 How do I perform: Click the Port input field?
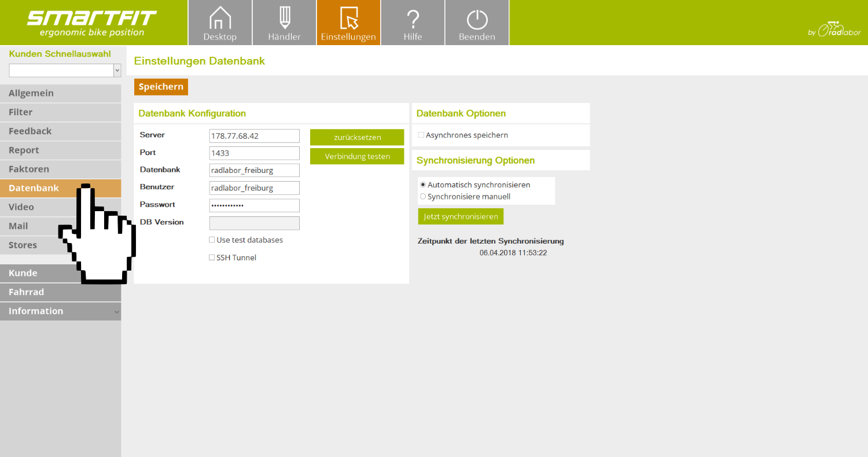254,153
